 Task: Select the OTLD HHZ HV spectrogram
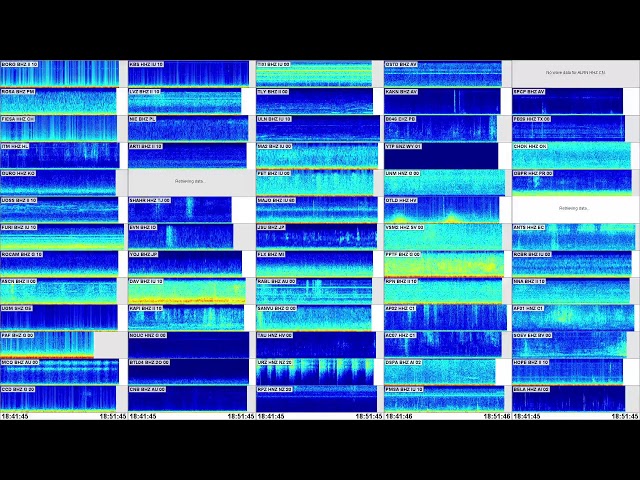click(x=442, y=210)
